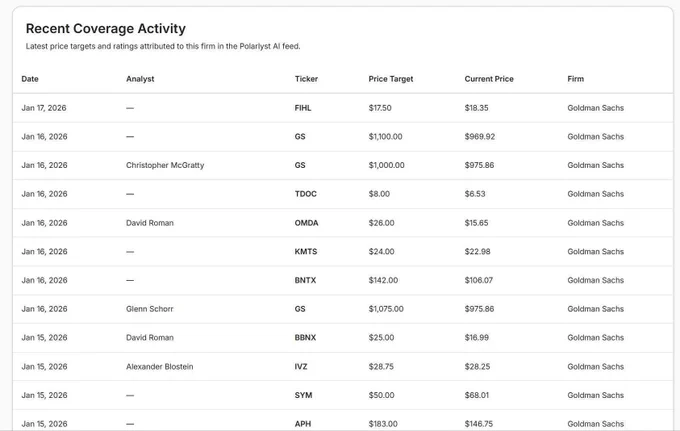Click Goldman Sachs in the IVZ row
This screenshot has width=680, height=431.
coord(595,366)
